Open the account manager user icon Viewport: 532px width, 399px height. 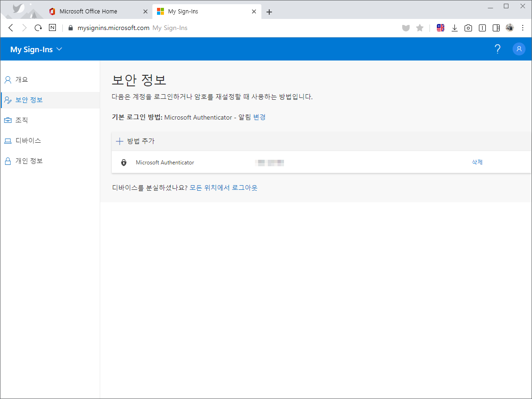pyautogui.click(x=519, y=49)
